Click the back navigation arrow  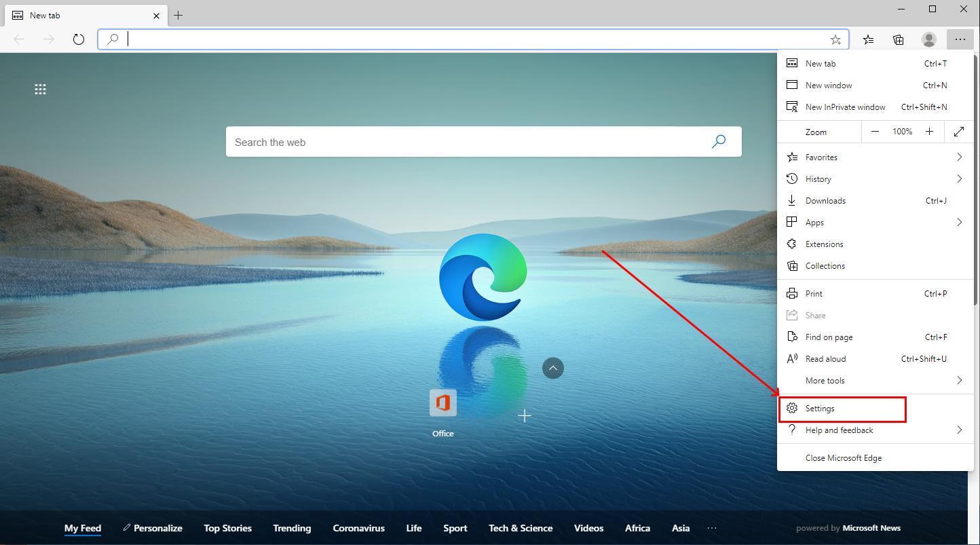[x=19, y=39]
